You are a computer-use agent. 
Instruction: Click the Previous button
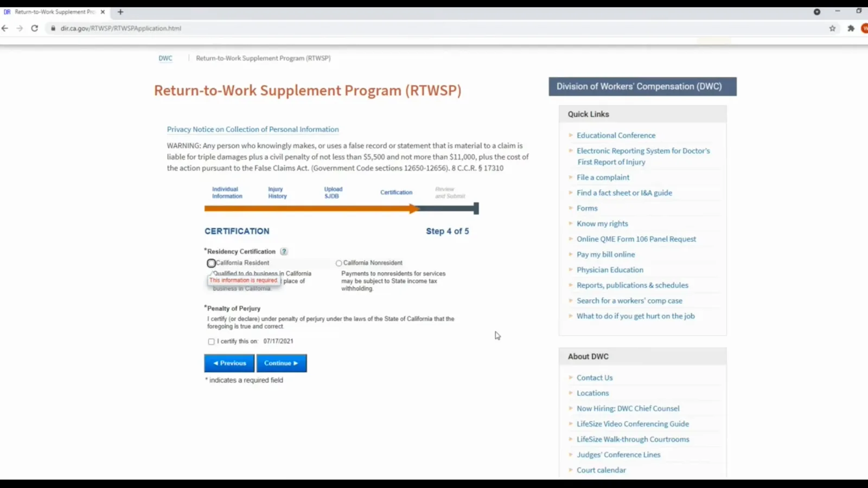(229, 363)
